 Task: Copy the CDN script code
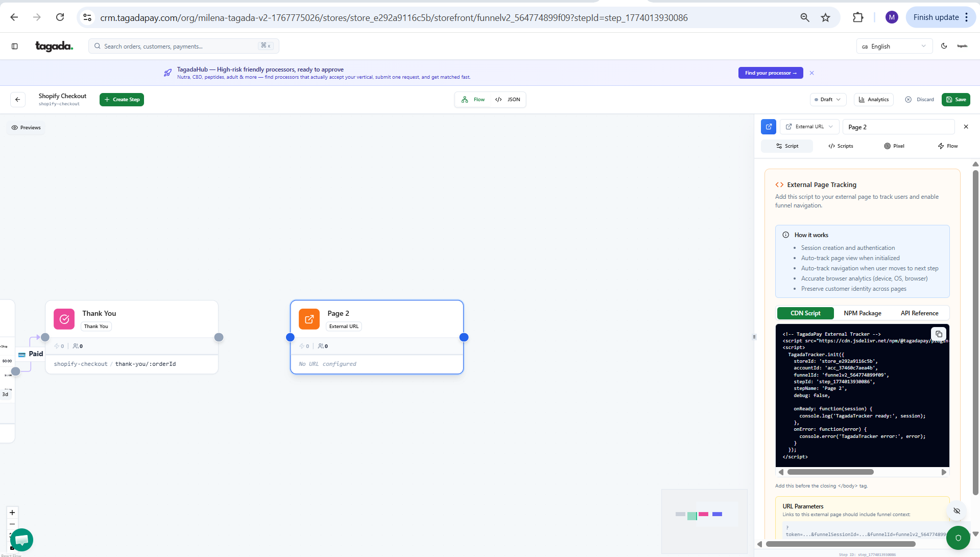click(939, 334)
